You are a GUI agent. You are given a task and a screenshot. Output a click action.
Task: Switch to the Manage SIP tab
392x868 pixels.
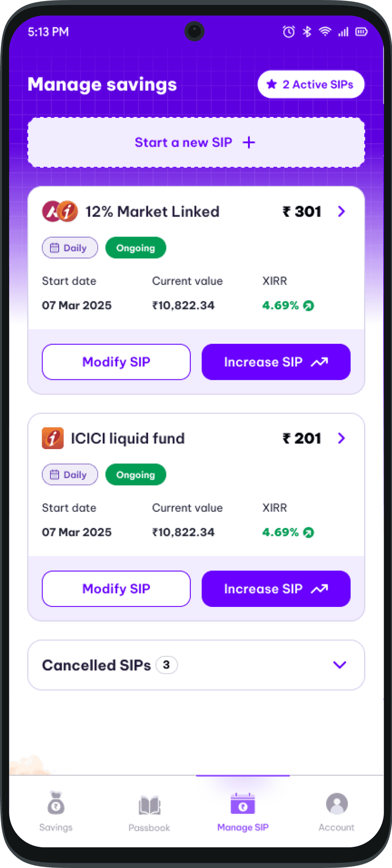[242, 811]
